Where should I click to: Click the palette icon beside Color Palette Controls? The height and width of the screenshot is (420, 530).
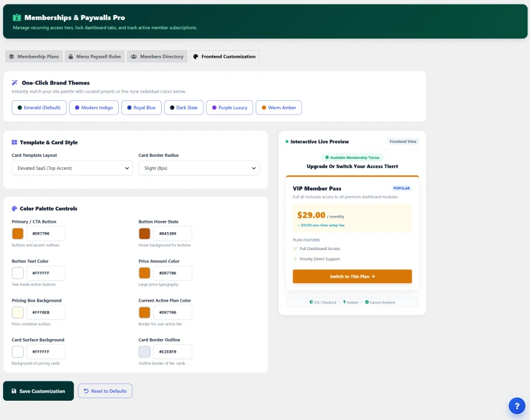click(x=14, y=208)
